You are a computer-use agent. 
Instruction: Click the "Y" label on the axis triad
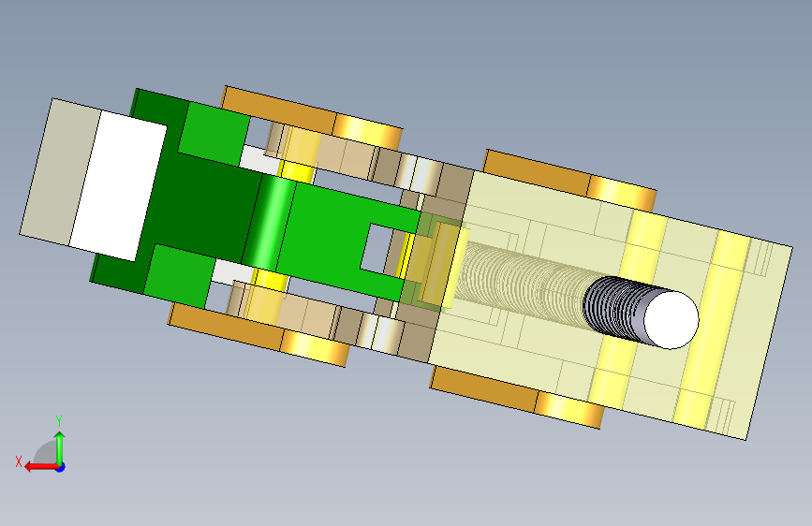click(59, 421)
